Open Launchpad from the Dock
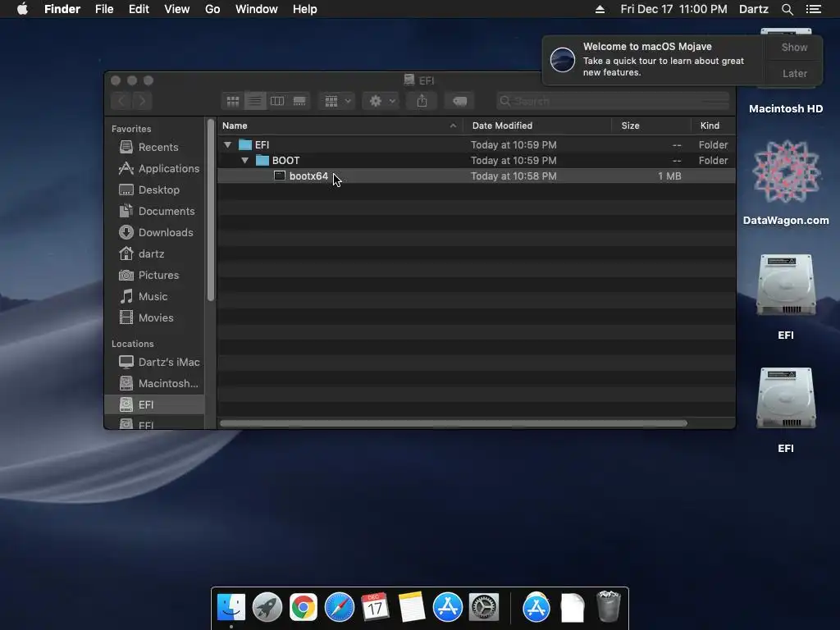 (267, 607)
